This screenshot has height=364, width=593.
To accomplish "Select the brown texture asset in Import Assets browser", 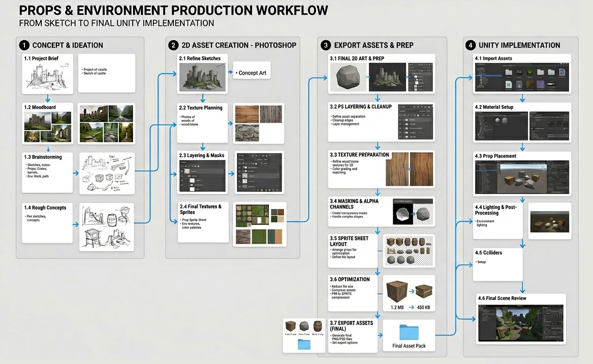I will click(530, 85).
